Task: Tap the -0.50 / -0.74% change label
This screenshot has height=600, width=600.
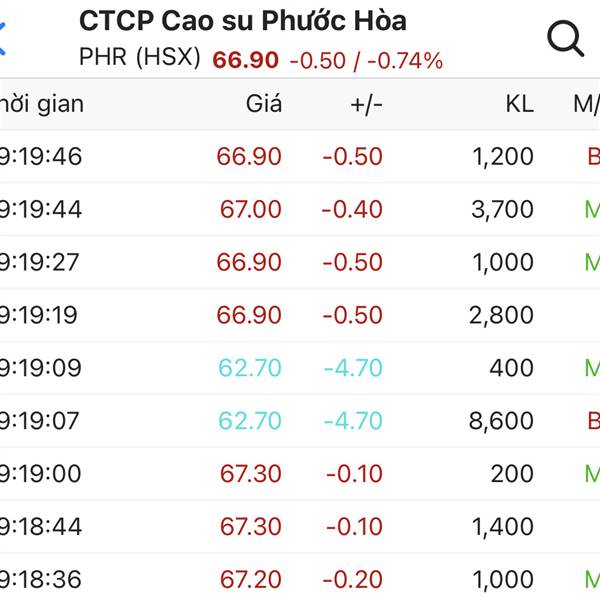Action: tap(366, 61)
